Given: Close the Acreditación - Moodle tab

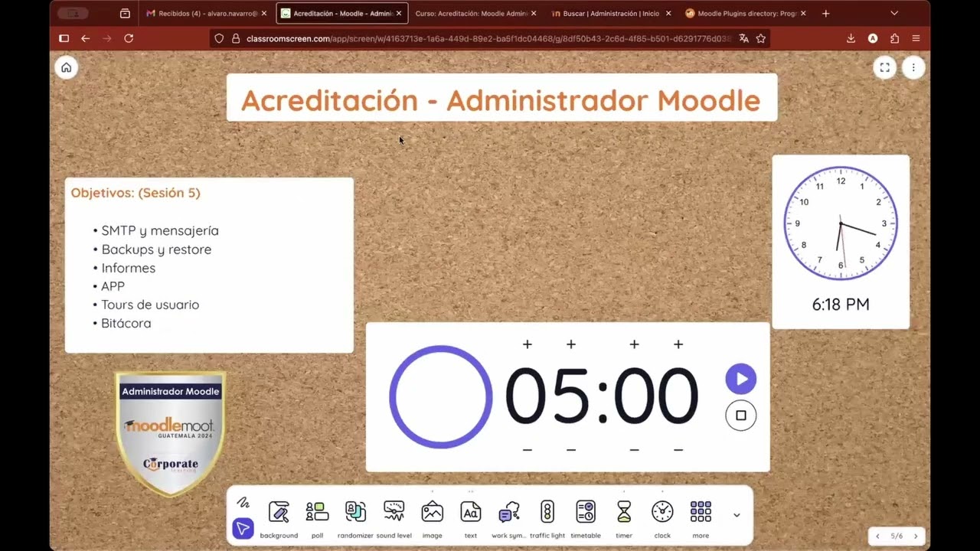Looking at the screenshot, I should (399, 14).
